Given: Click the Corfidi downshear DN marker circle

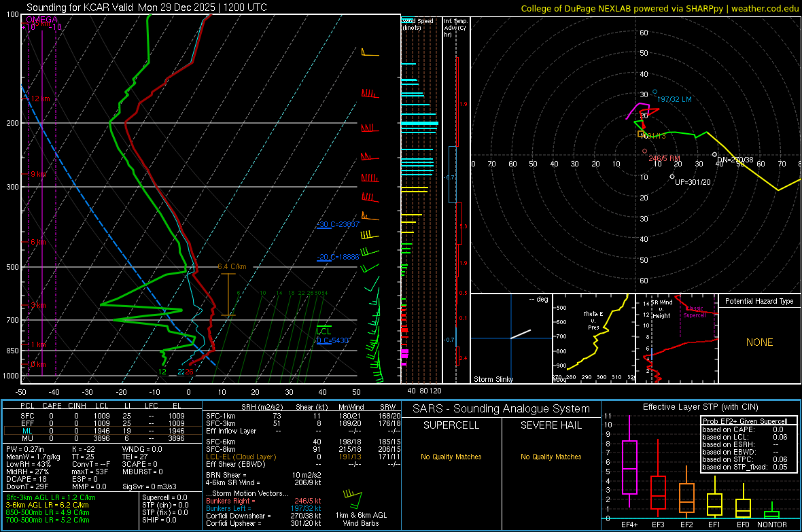Looking at the screenshot, I should [714, 154].
